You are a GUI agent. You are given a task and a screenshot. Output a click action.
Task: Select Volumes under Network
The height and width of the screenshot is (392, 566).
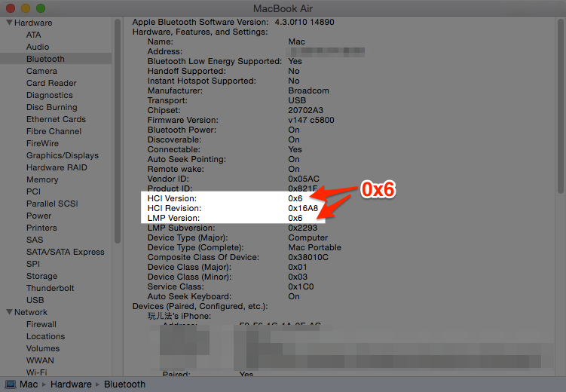click(43, 348)
